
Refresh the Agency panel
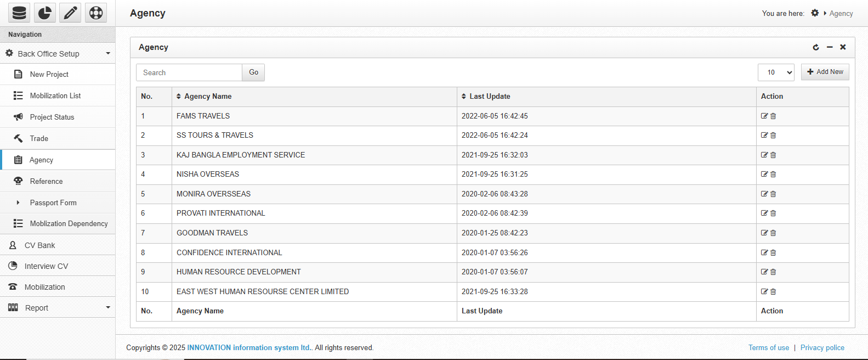pos(816,47)
